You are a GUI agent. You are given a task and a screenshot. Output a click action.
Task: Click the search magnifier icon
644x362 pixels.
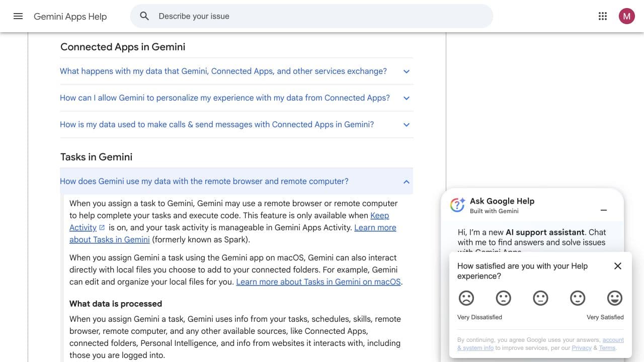click(144, 16)
